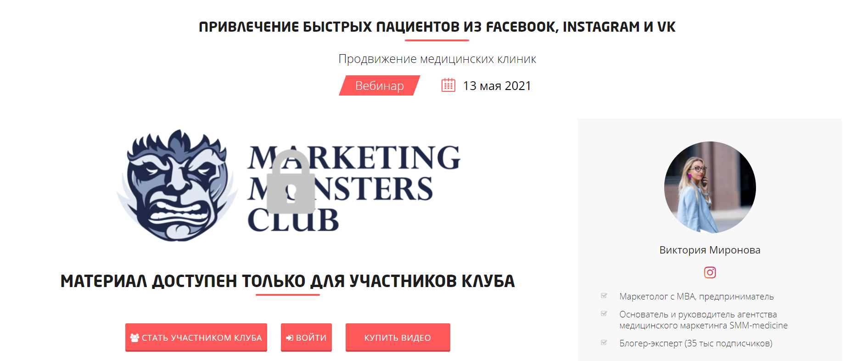This screenshot has height=361, width=868.
Task: Click the group icon in СТАТЬ УЧАСТНИКОМ КЛУБА
Action: [134, 338]
